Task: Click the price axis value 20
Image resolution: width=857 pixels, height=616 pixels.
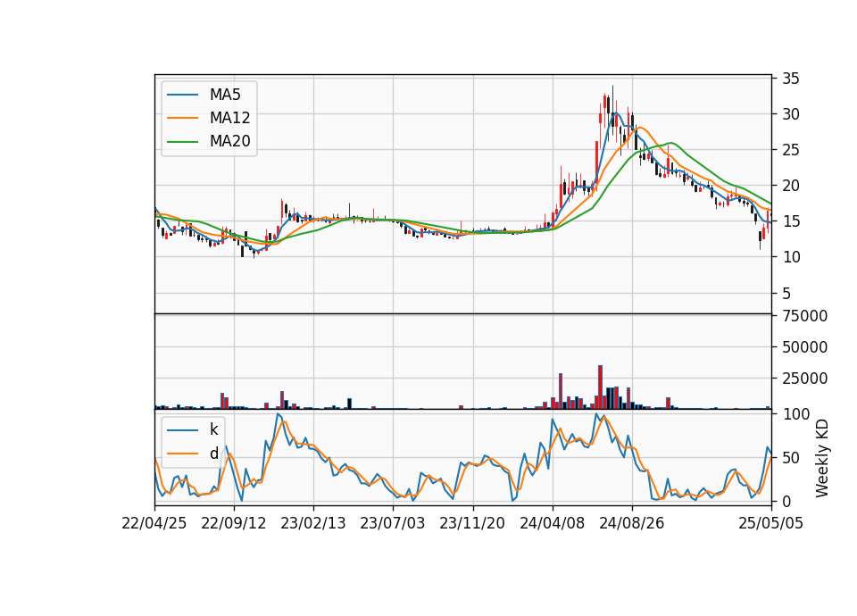Action: 791,186
